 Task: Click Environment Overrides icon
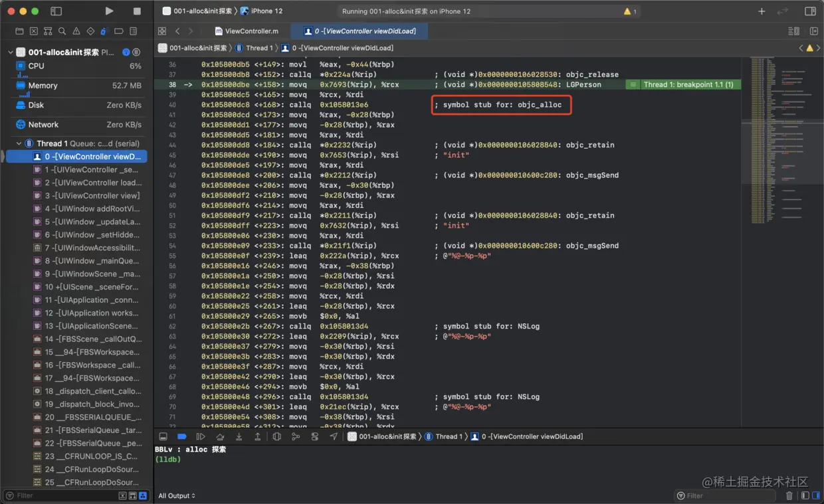click(315, 436)
